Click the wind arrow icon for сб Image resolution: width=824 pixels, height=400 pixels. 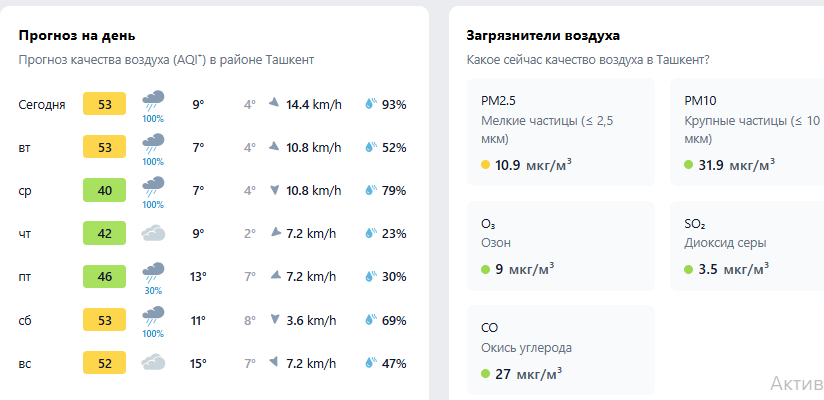click(274, 320)
